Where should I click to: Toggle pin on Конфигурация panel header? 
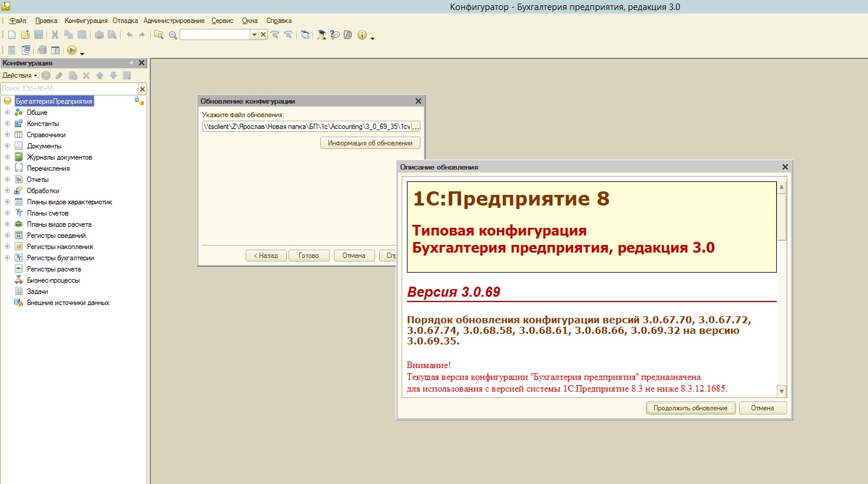click(x=131, y=62)
